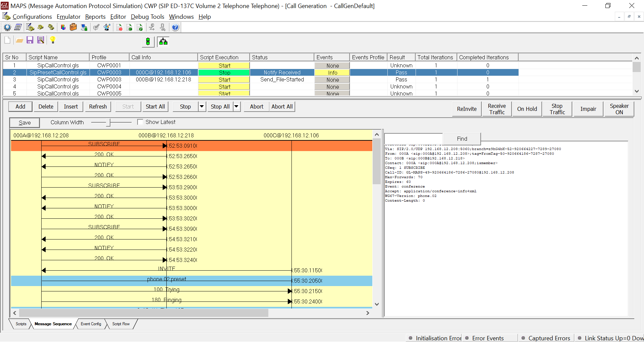
Task: Click the document with red D icon
Action: pos(119,27)
